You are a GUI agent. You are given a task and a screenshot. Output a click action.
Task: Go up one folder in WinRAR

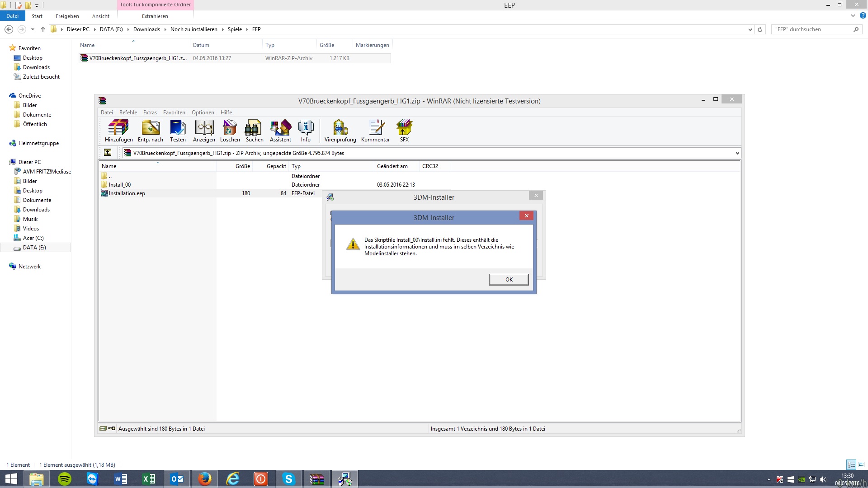click(108, 153)
